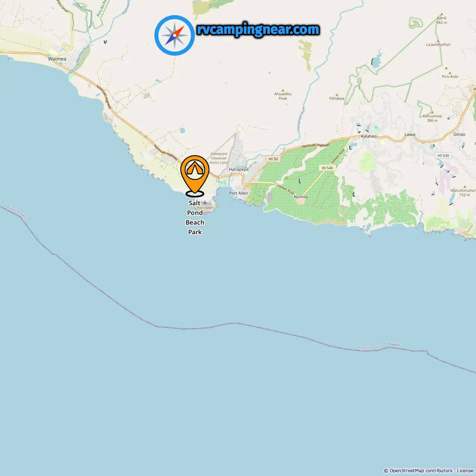Click the Salt Pond Beach Park label
Image resolution: width=476 pixels, height=476 pixels.
click(195, 218)
